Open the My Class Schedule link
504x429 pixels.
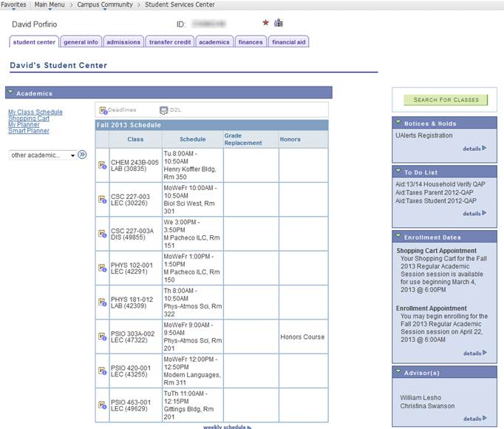[35, 112]
